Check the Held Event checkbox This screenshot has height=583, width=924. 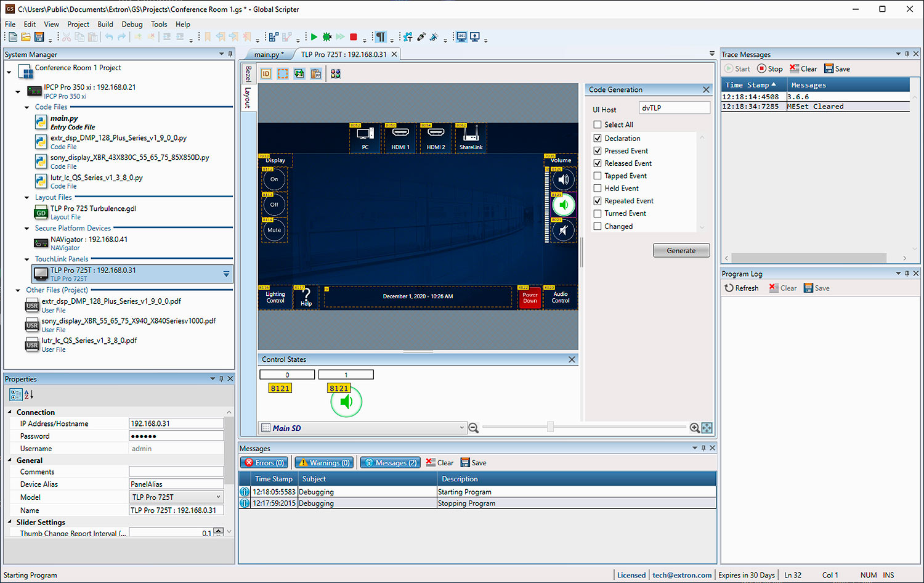tap(598, 188)
